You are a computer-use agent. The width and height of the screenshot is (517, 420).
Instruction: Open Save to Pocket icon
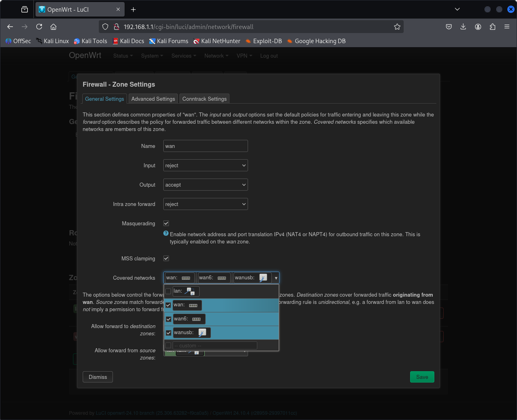coord(448,27)
